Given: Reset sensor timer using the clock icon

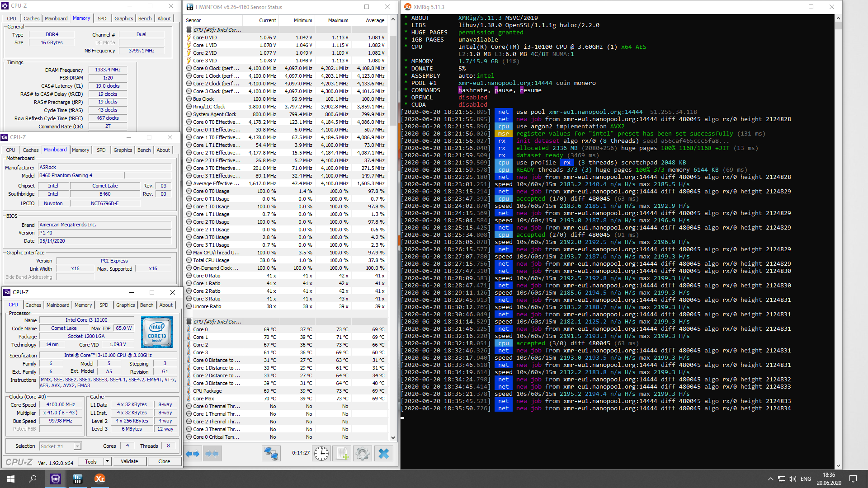Looking at the screenshot, I should (321, 454).
